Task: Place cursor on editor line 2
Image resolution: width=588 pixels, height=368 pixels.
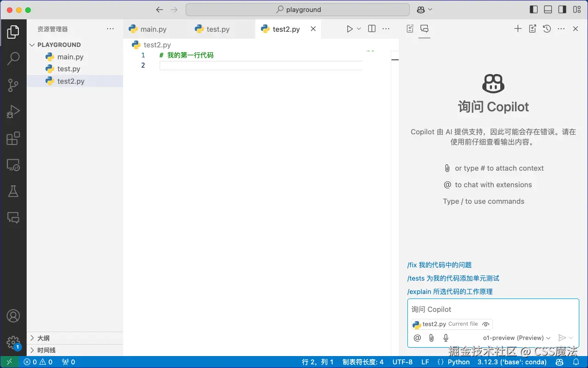Action: coord(261,65)
